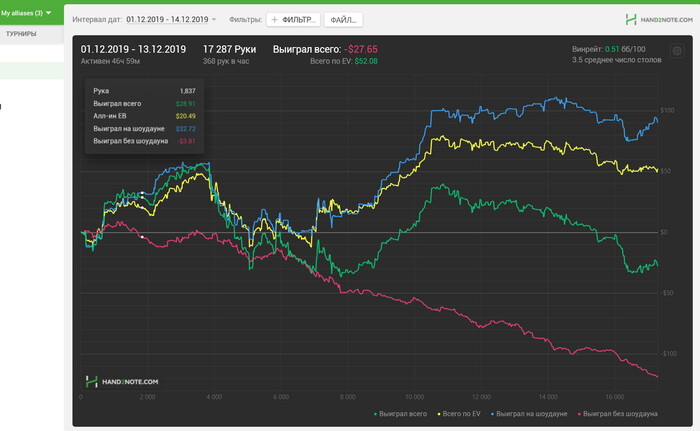
Task: Open the date interval 01.12.2019 - 14.12.2019 dropdown
Action: (171, 19)
